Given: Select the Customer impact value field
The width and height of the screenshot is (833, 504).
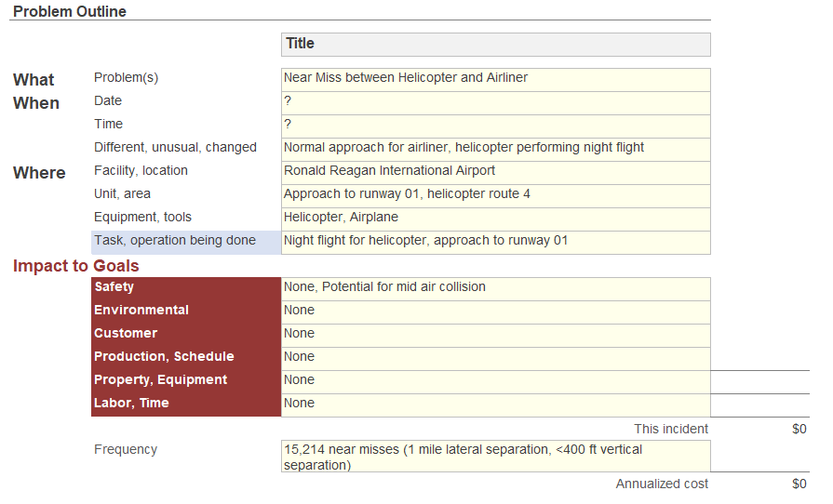Looking at the screenshot, I should coord(495,335).
